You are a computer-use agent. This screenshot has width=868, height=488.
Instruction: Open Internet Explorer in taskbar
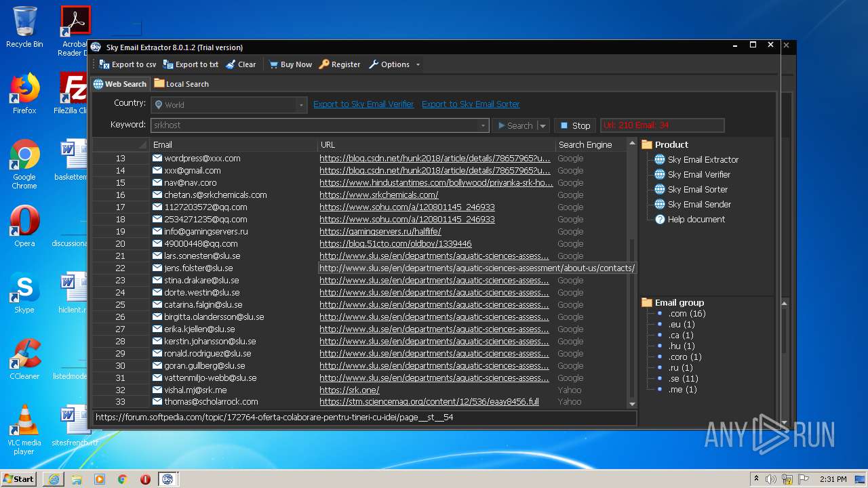click(54, 479)
